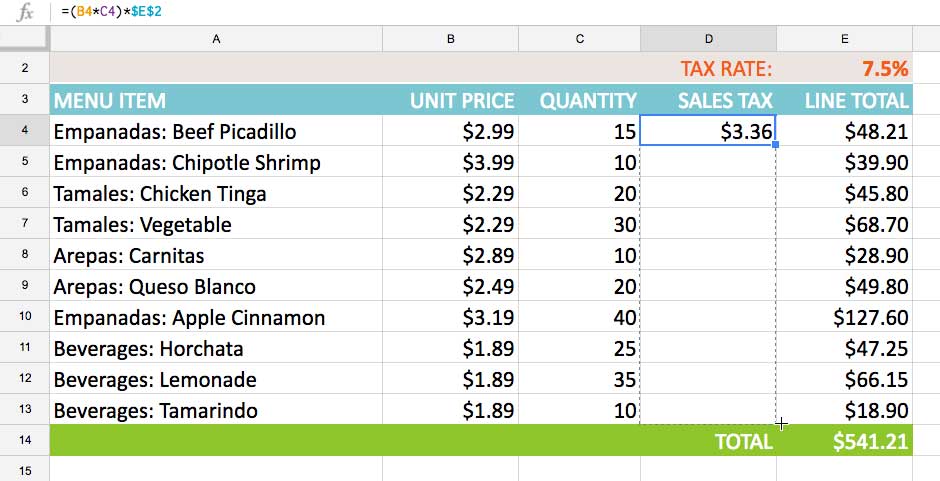The image size is (940, 481).
Task: Select row 2 header
Action: coord(24,69)
